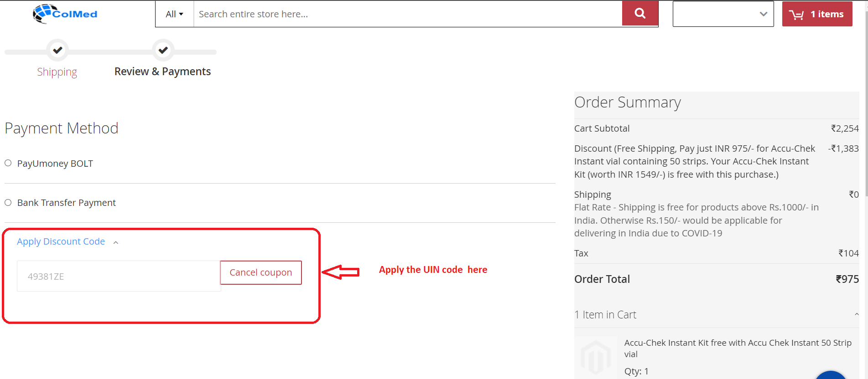Click the blue chat bubble at bottom right
868x379 pixels.
tap(830, 375)
